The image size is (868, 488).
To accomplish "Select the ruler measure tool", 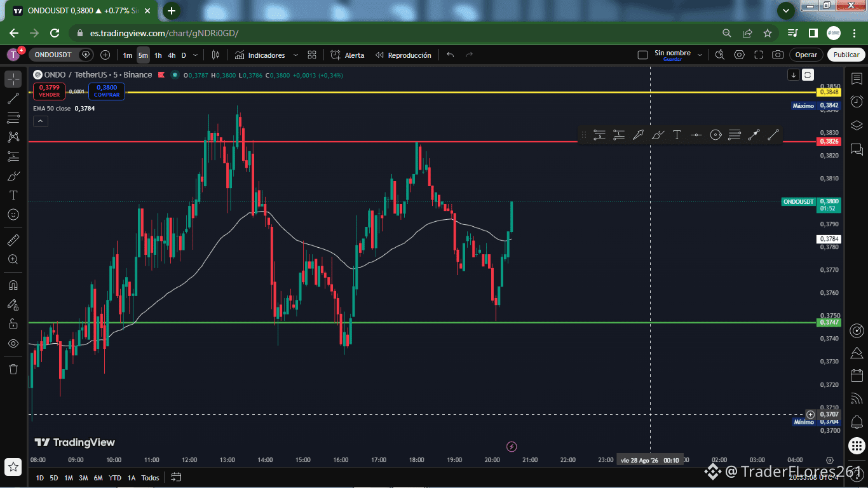I will point(13,240).
